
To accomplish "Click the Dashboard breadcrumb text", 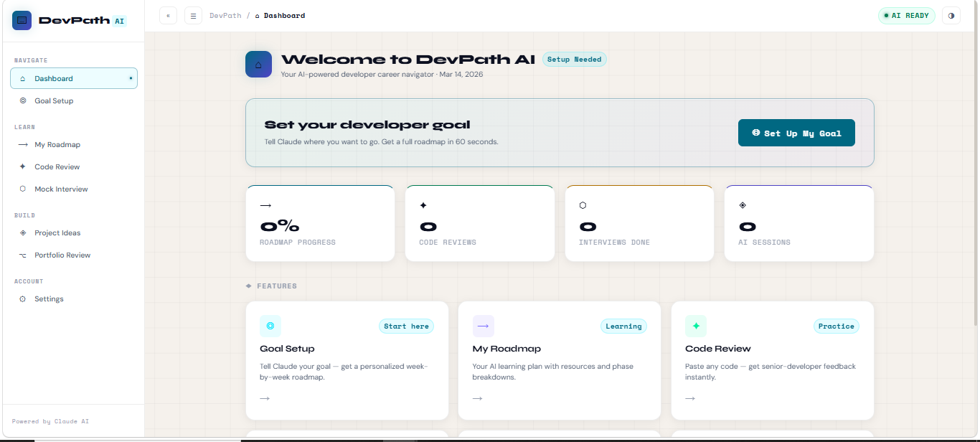I will 284,15.
